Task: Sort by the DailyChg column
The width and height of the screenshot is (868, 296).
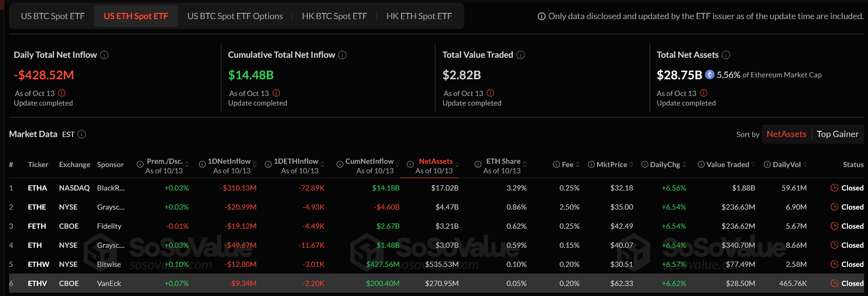Action: point(665,164)
